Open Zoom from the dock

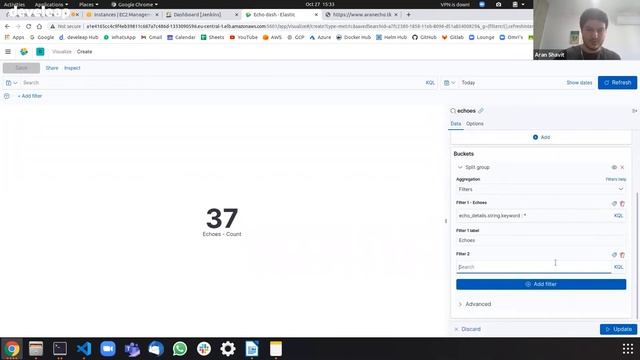tap(108, 349)
